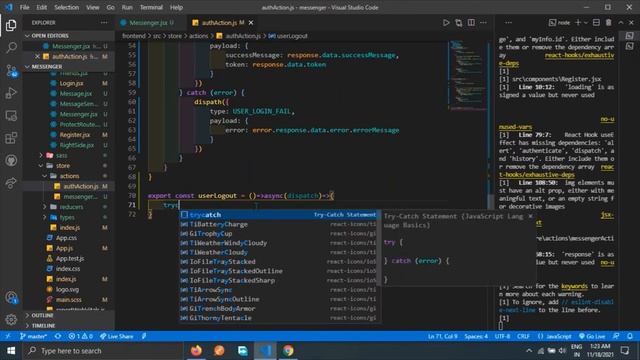Open the Help menu
The image size is (640, 360).
click(176, 7)
